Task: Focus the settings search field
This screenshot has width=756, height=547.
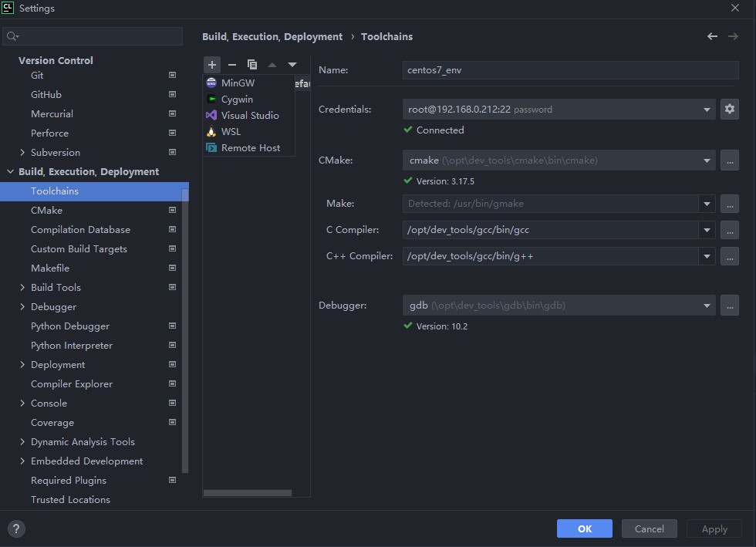Action: (x=93, y=36)
